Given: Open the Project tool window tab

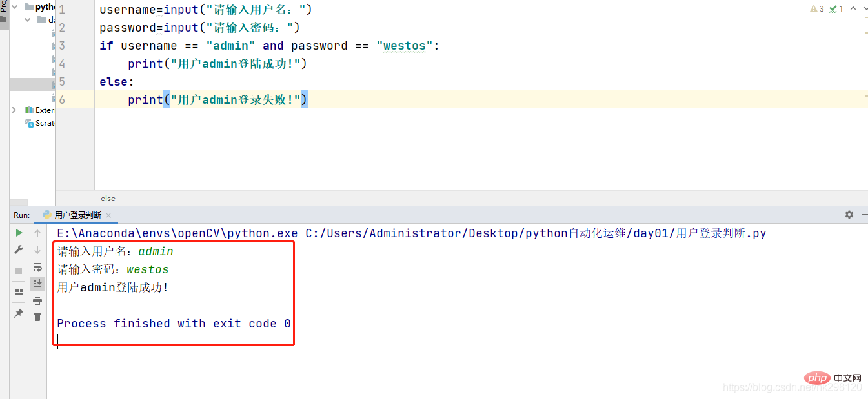Looking at the screenshot, I should (x=4, y=12).
